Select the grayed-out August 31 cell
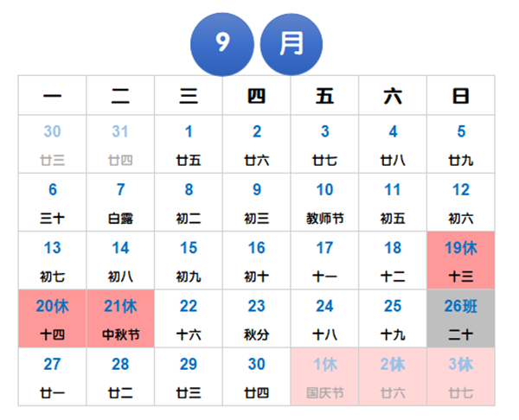Viewport: 519px width, 420px height. click(120, 144)
